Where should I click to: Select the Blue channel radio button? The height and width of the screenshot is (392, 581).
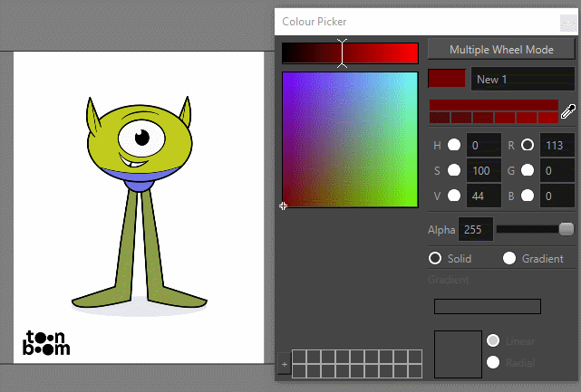pos(528,195)
